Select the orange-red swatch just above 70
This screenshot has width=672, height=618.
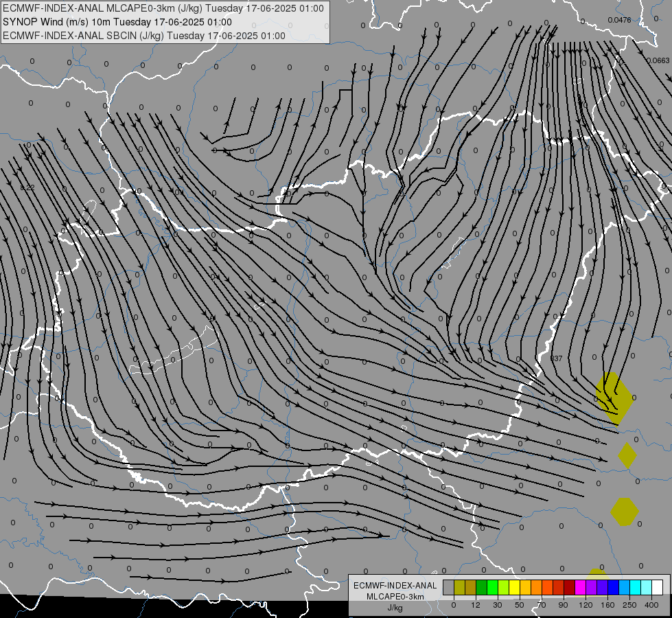coord(548,587)
